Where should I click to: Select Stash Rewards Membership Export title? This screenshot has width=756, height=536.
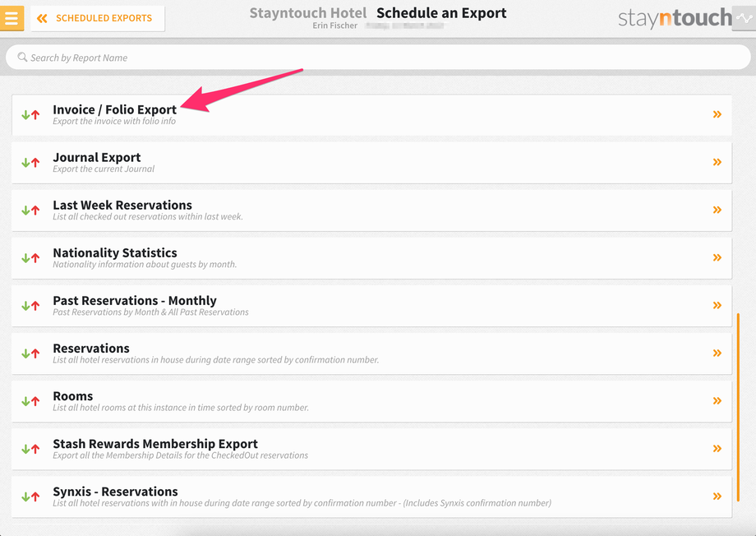click(155, 444)
